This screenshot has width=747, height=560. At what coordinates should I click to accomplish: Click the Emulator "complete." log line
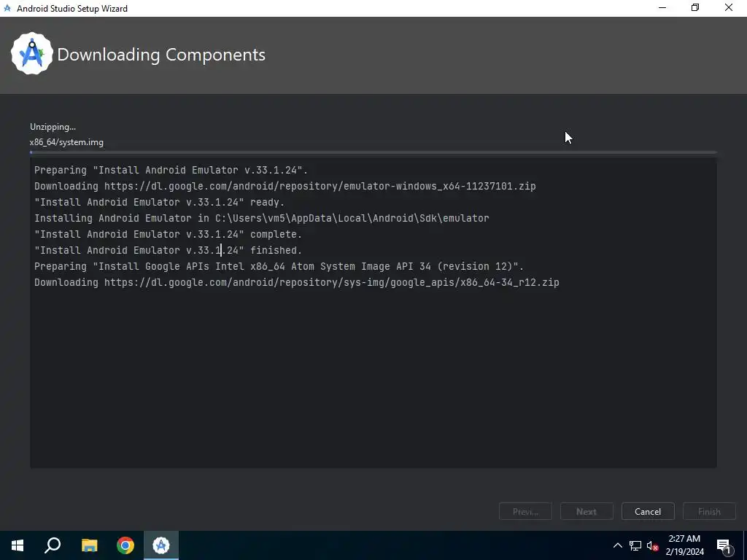(x=169, y=234)
